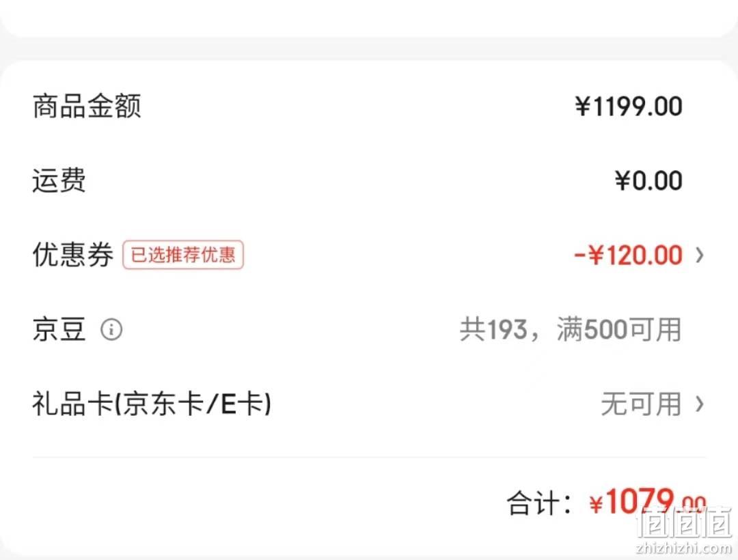Viewport: 738px width, 560px height.
Task: Click the zhizhizhi.com watermark text
Action: click(683, 548)
